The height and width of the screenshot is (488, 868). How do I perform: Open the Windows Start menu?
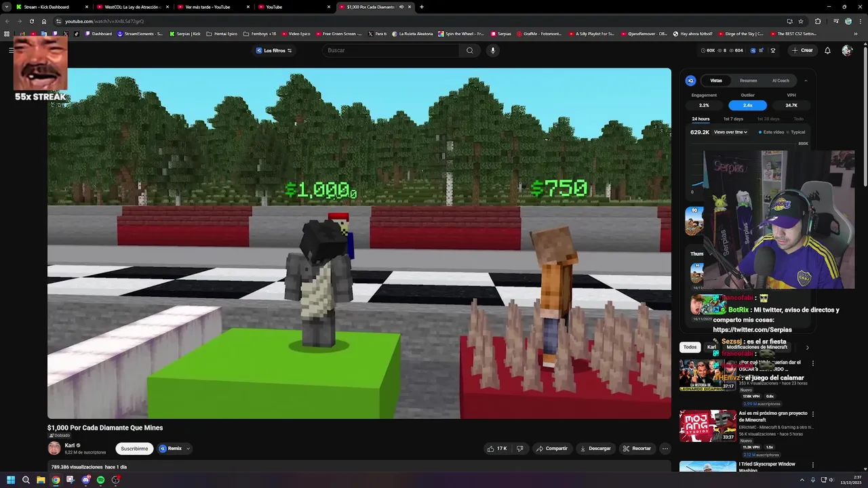coord(11,480)
